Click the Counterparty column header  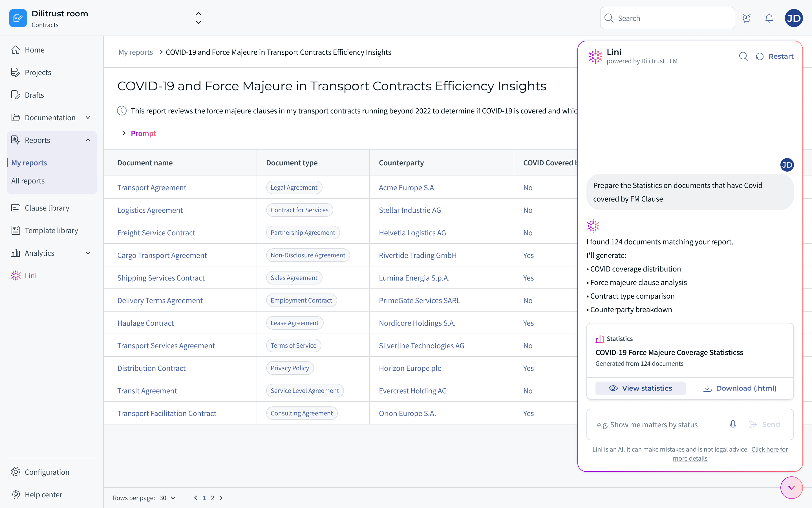tap(401, 163)
